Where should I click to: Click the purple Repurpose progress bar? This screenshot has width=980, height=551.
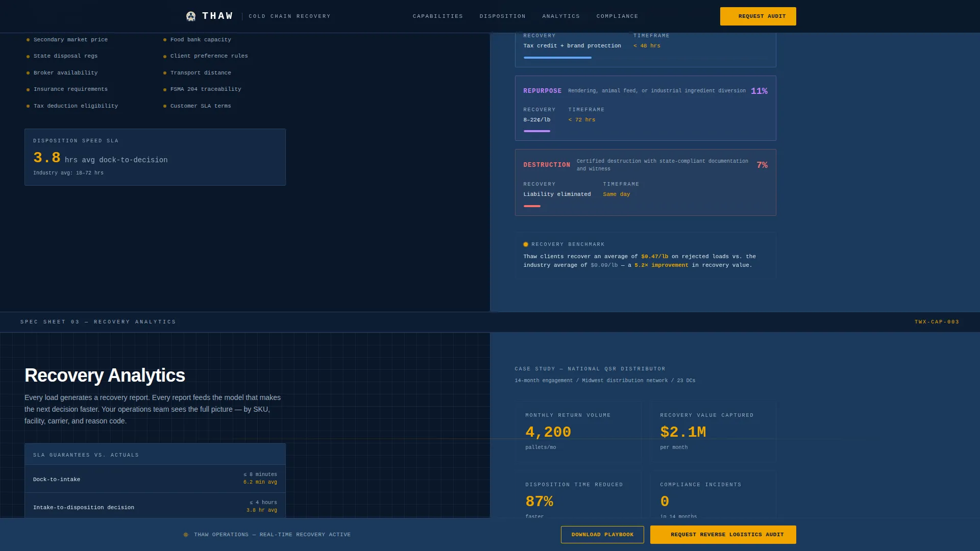click(x=537, y=131)
